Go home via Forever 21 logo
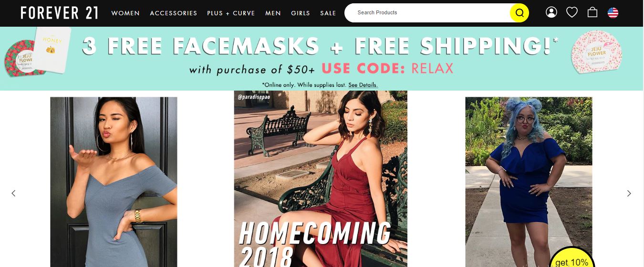 click(60, 13)
